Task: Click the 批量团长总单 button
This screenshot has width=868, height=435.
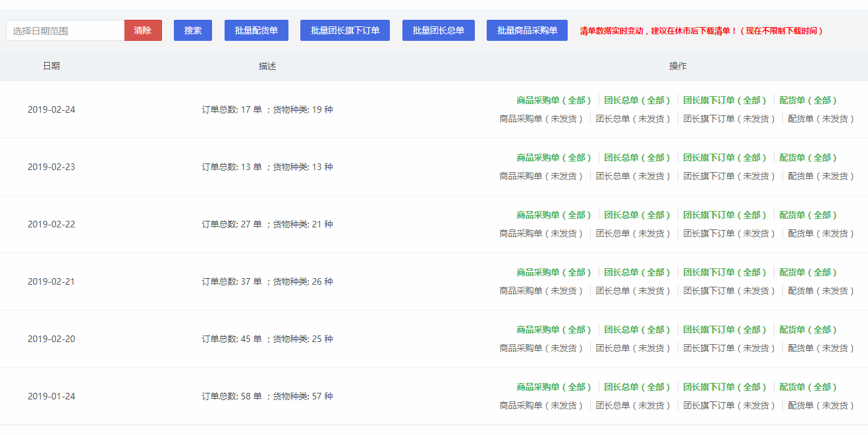Action: 439,30
